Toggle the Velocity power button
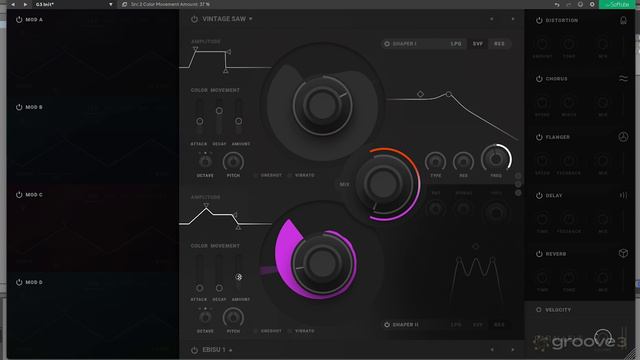Image resolution: width=640 pixels, height=360 pixels. [539, 310]
